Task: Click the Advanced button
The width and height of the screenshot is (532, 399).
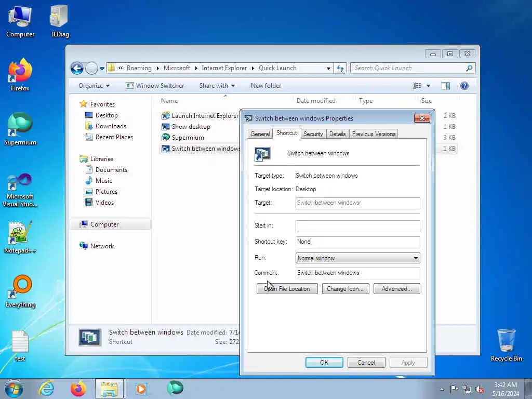Action: (x=396, y=289)
